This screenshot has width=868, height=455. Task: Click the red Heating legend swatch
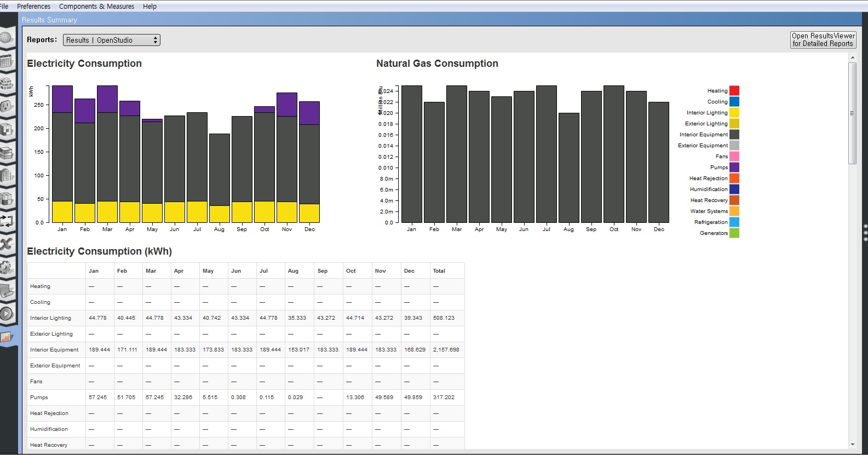734,91
